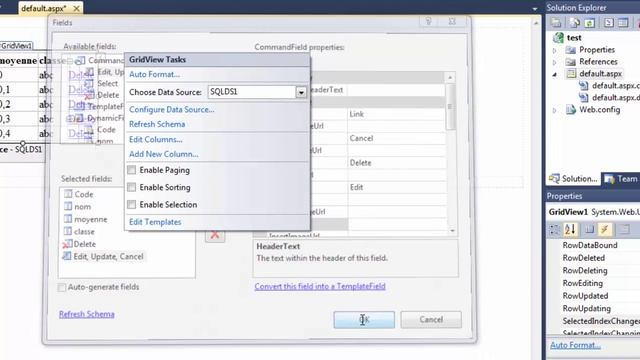640x360 pixels.
Task: Click View Code icon in Solution Explorer toolbar
Action: [608, 23]
